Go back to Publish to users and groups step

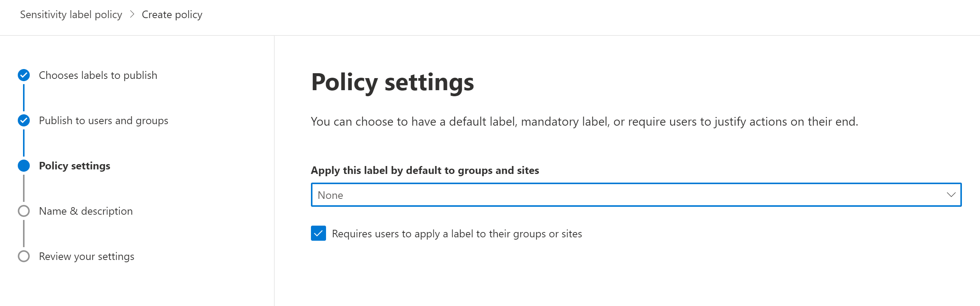click(x=103, y=121)
